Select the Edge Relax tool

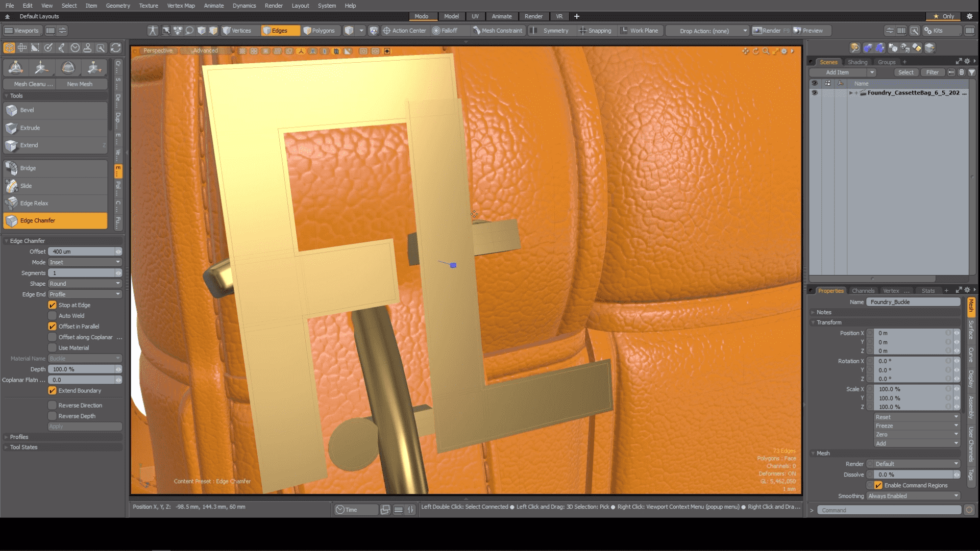tap(34, 204)
